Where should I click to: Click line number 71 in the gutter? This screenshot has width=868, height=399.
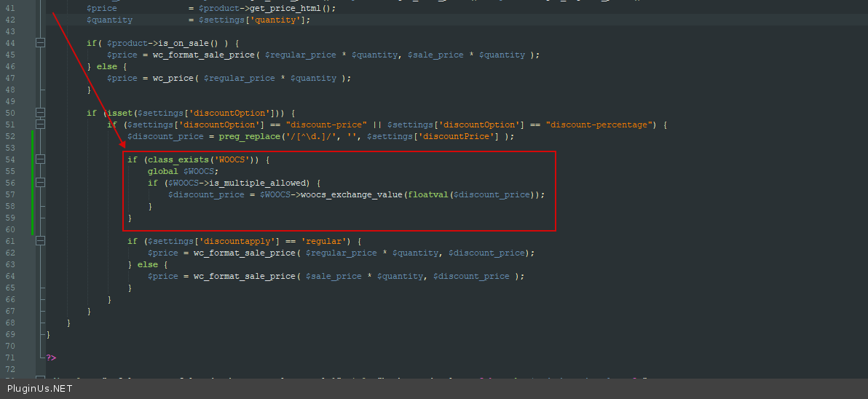(10, 357)
